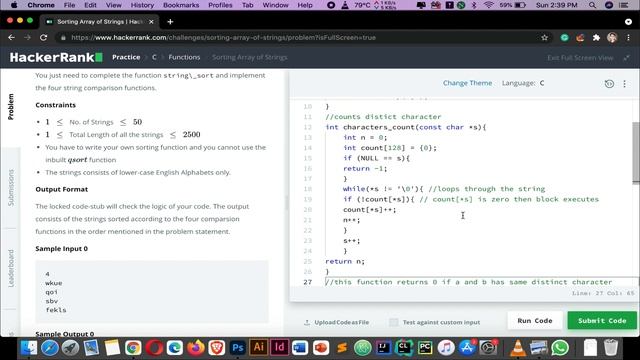Click the battery status in the menu bar
640x360 pixels.
tap(513, 5)
